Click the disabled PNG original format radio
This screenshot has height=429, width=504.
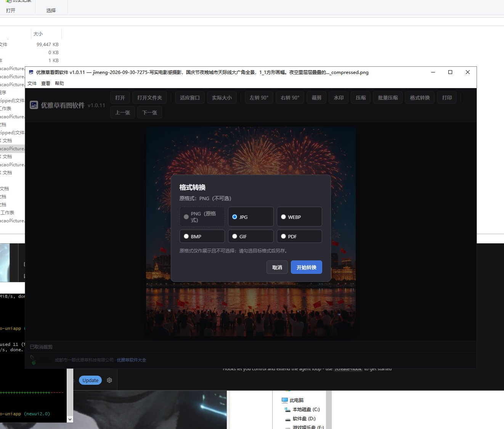pyautogui.click(x=186, y=217)
